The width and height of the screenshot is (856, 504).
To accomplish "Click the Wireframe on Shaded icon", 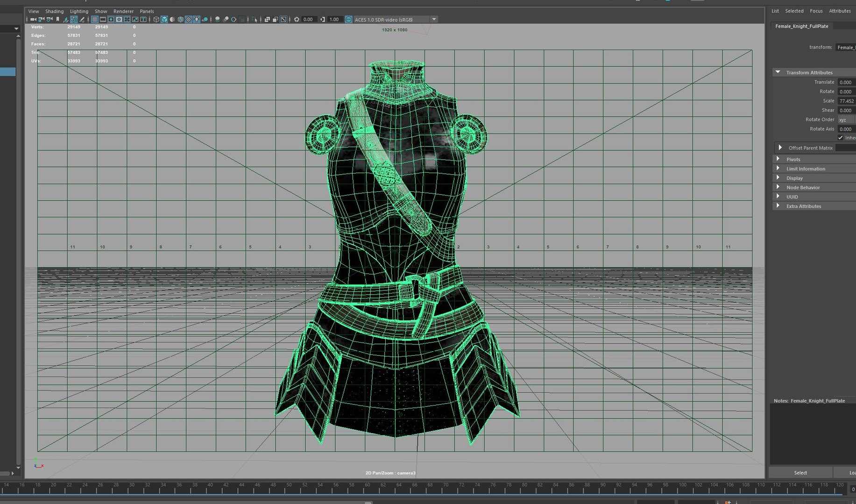I will pyautogui.click(x=180, y=19).
